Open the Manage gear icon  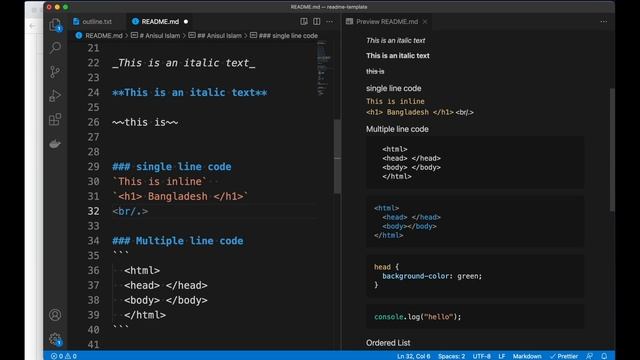[x=55, y=339]
